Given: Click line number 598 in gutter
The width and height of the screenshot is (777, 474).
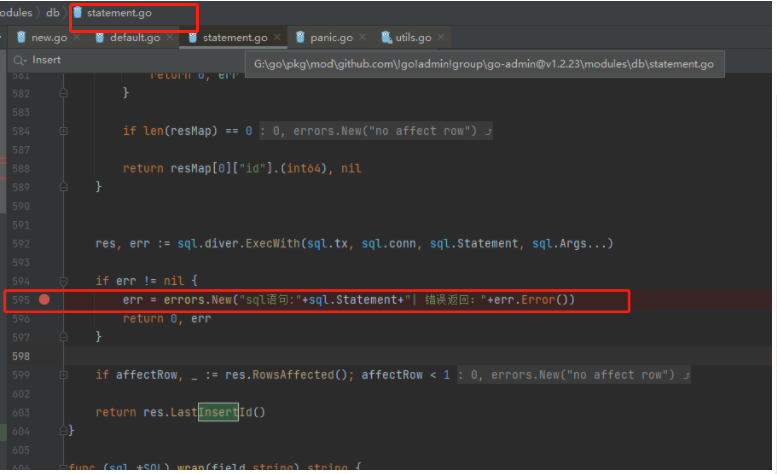Looking at the screenshot, I should [x=21, y=356].
